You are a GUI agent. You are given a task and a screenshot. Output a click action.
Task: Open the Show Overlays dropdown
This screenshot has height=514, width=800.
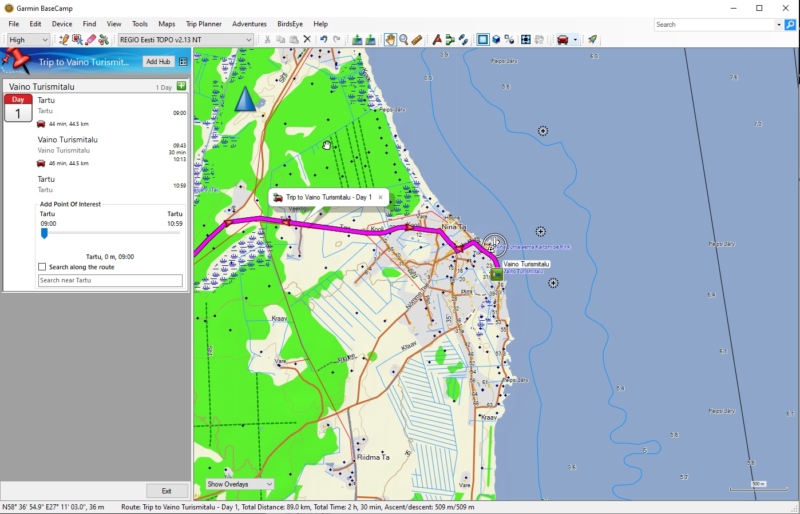pyautogui.click(x=240, y=484)
